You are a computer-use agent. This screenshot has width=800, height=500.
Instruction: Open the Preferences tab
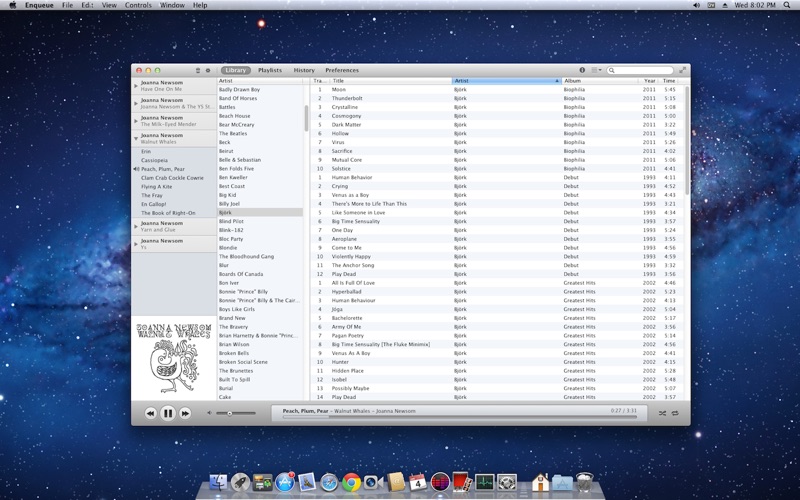342,70
